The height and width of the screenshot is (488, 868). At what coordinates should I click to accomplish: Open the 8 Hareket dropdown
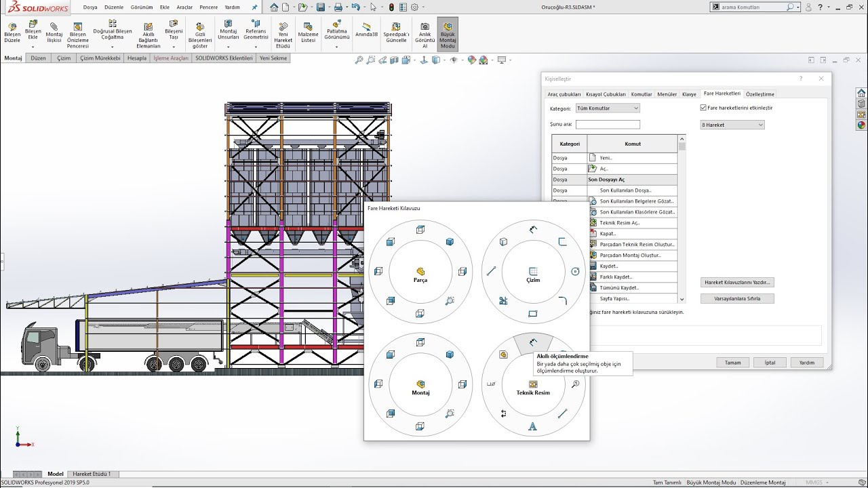[732, 125]
